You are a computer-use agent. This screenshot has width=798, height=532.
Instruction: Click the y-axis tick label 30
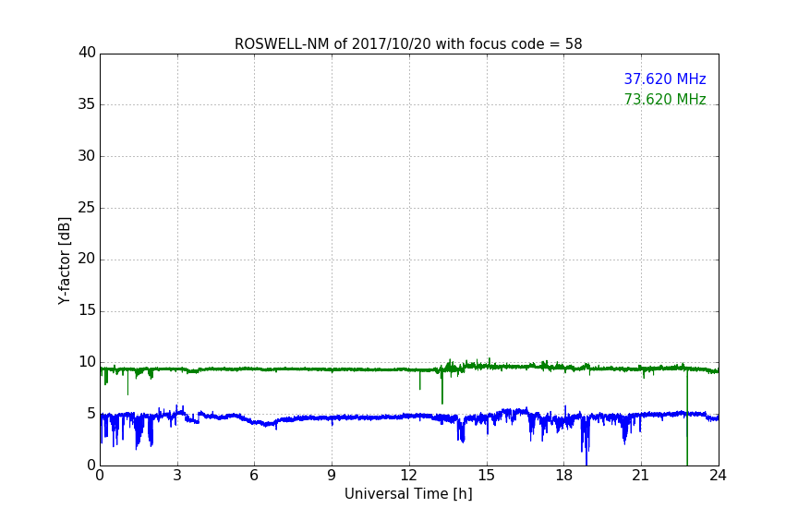coord(87,156)
